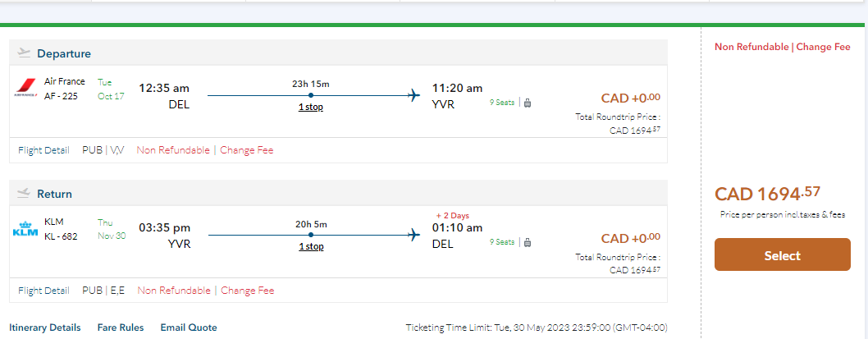Click baggage icon on Air France flight
Screen dimensions: 868x339
pos(528,103)
